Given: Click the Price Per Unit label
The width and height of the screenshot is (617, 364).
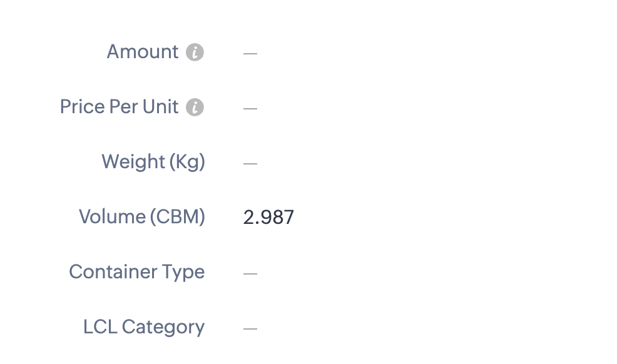Looking at the screenshot, I should 120,106.
